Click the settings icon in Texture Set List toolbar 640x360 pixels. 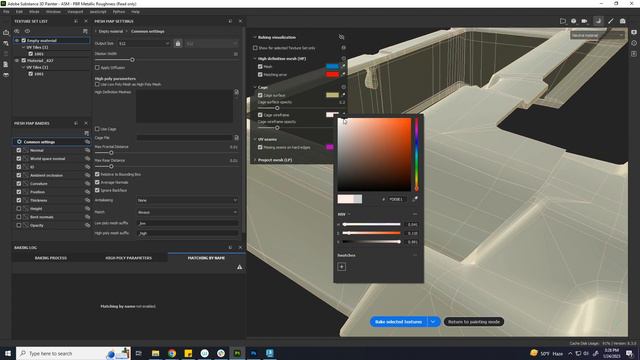point(85,31)
